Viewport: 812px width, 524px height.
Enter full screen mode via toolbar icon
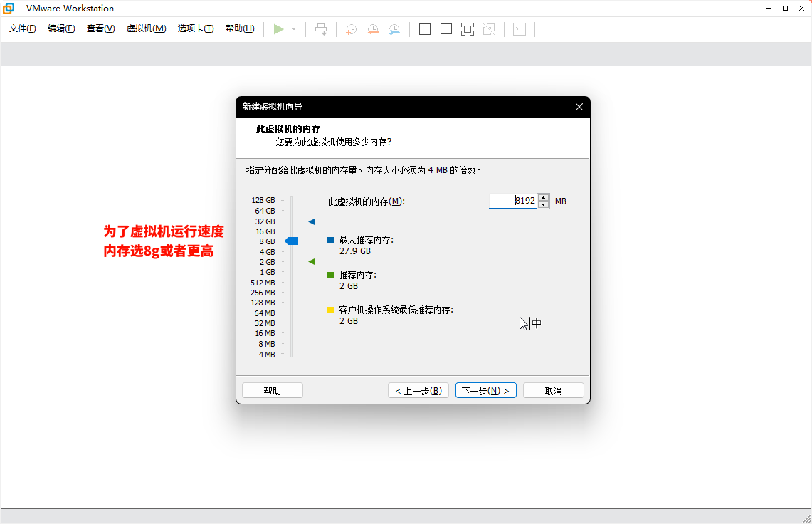tap(468, 29)
